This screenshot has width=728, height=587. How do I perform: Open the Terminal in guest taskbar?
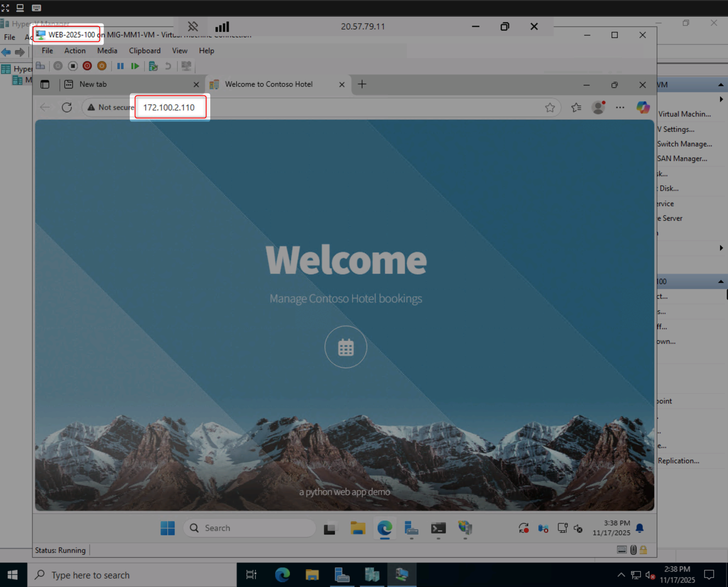438,528
